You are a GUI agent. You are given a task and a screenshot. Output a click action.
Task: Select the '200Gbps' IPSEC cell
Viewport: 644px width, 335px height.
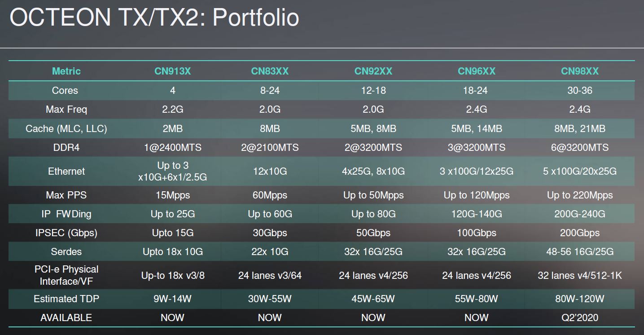580,233
